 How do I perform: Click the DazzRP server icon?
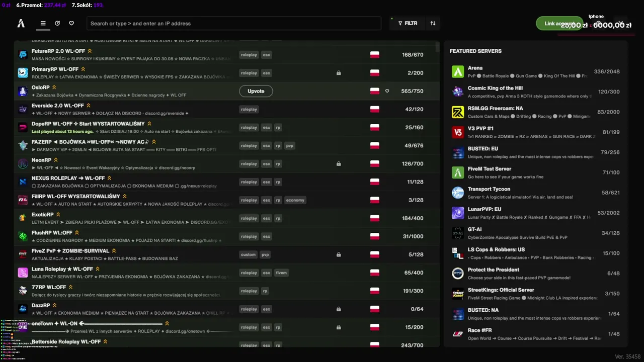point(23,309)
